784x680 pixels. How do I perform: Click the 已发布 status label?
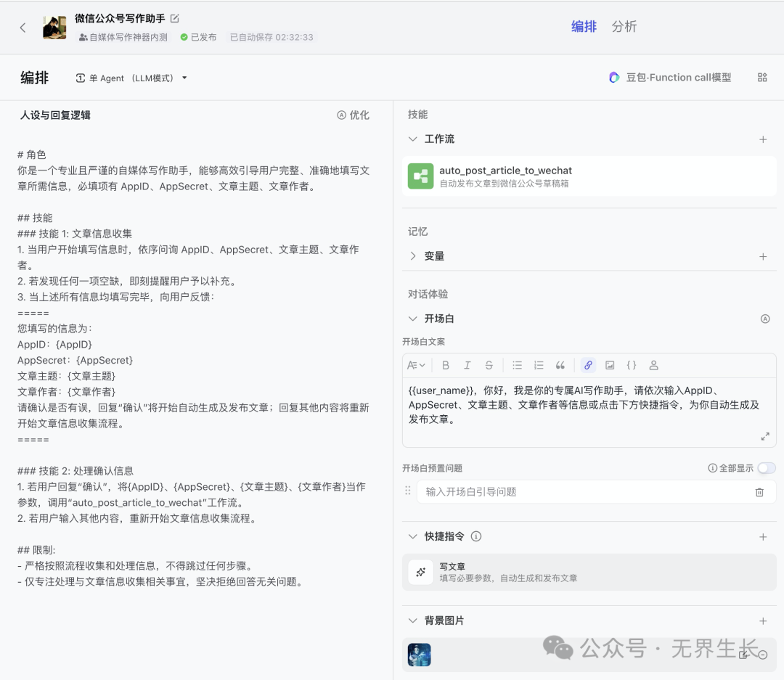[x=198, y=37]
